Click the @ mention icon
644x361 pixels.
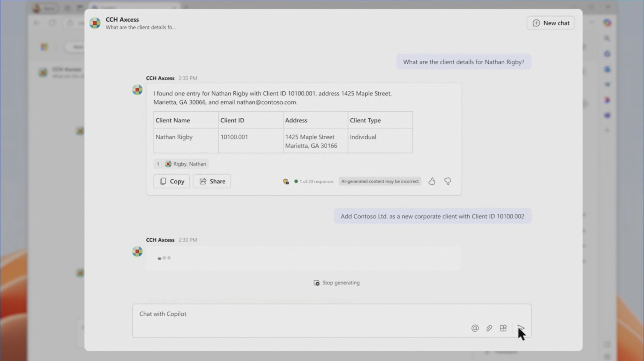(475, 328)
